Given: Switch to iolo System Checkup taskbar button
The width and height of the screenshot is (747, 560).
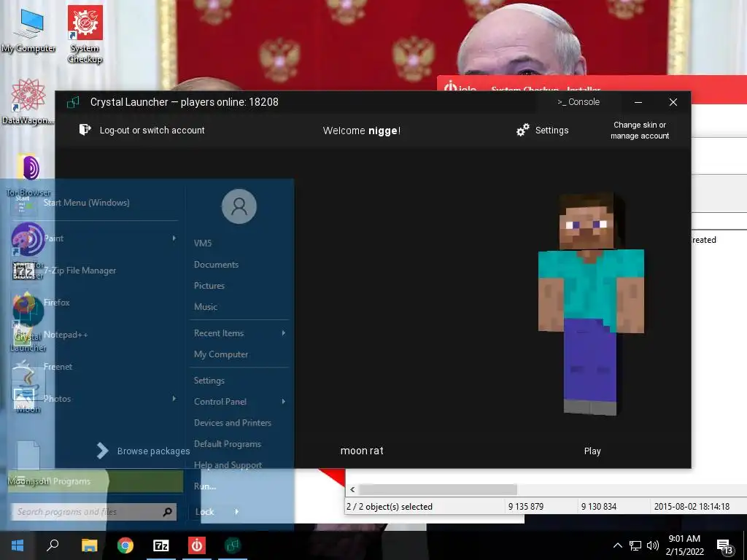Looking at the screenshot, I should pos(197,545).
